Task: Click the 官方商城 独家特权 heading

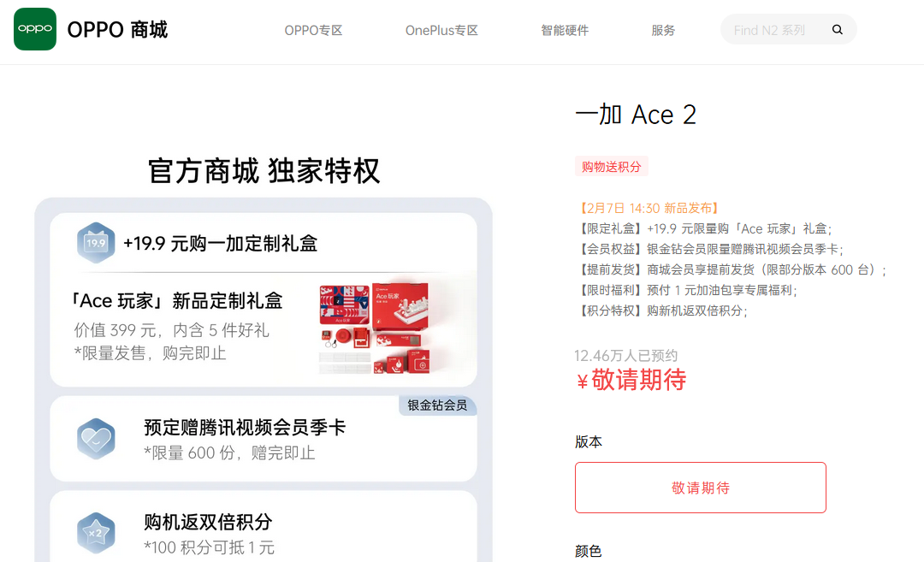Action: 264,171
